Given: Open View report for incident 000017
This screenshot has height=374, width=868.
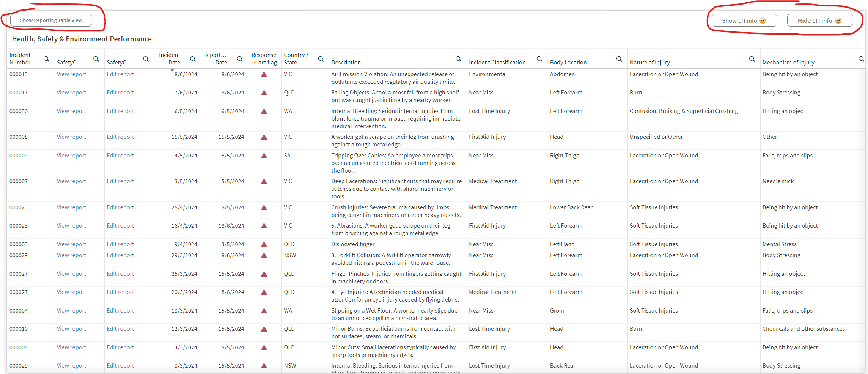Looking at the screenshot, I should (x=71, y=93).
